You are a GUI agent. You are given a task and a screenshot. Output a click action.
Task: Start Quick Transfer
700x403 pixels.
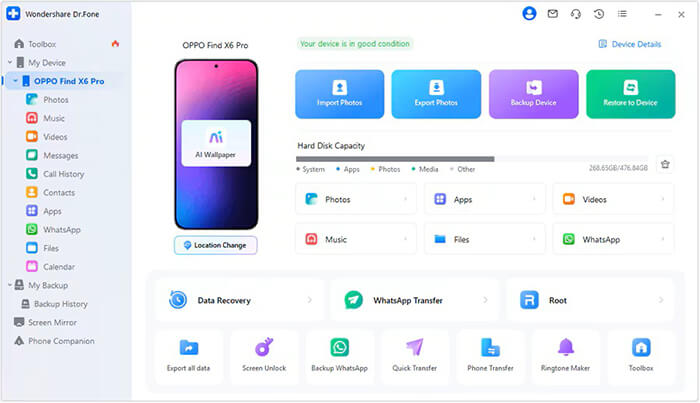click(414, 356)
